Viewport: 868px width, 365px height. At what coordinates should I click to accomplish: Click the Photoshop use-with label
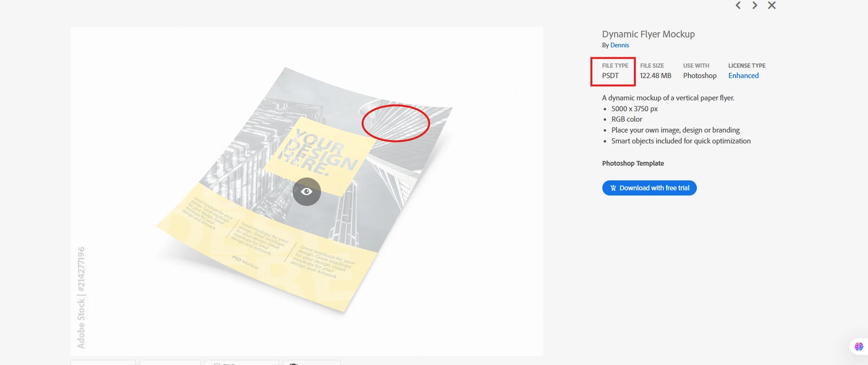click(x=700, y=76)
